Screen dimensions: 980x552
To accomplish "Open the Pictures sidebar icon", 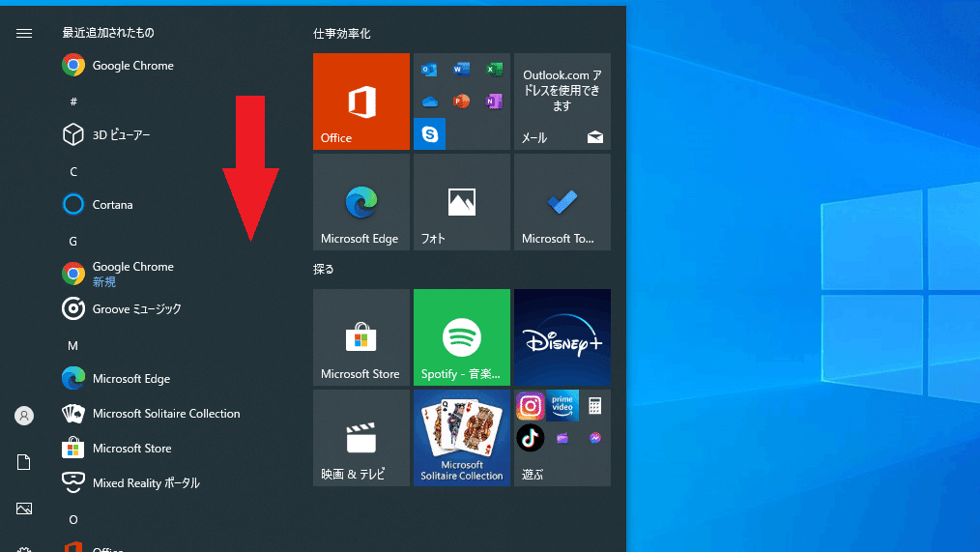I will pos(24,508).
